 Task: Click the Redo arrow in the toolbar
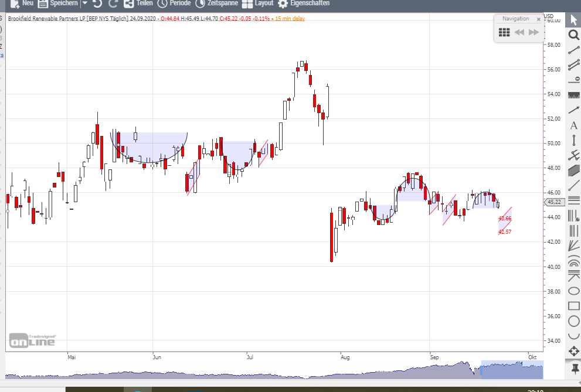(x=113, y=4)
